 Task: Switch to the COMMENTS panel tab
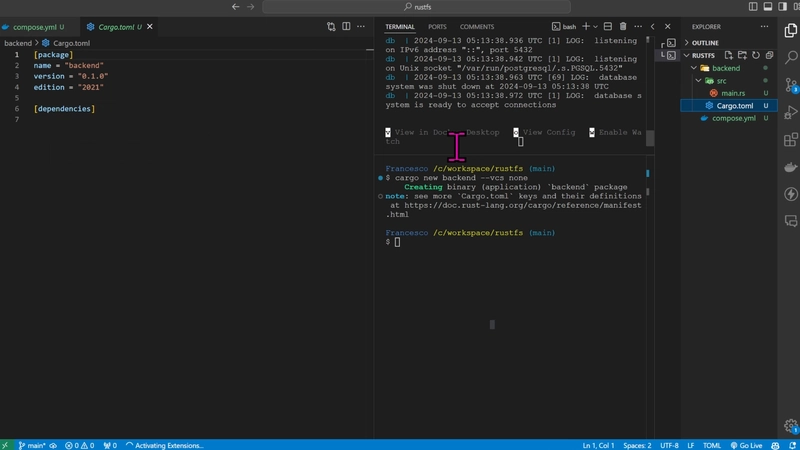(x=477, y=27)
